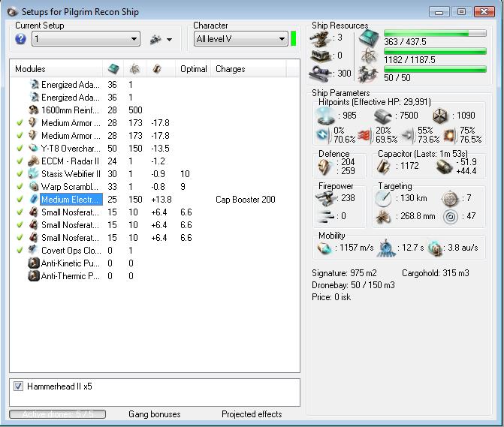Click the EM resistance icon

(x=323, y=136)
